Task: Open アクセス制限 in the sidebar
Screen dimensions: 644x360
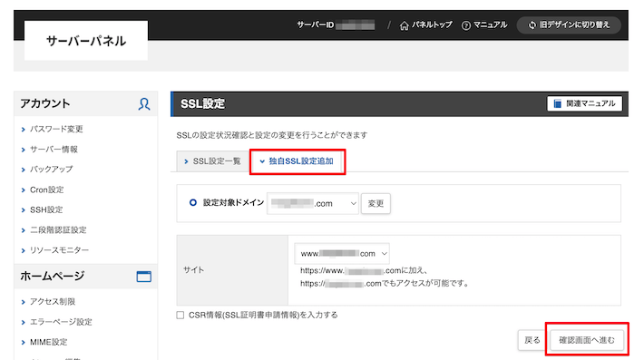Action: click(x=53, y=302)
